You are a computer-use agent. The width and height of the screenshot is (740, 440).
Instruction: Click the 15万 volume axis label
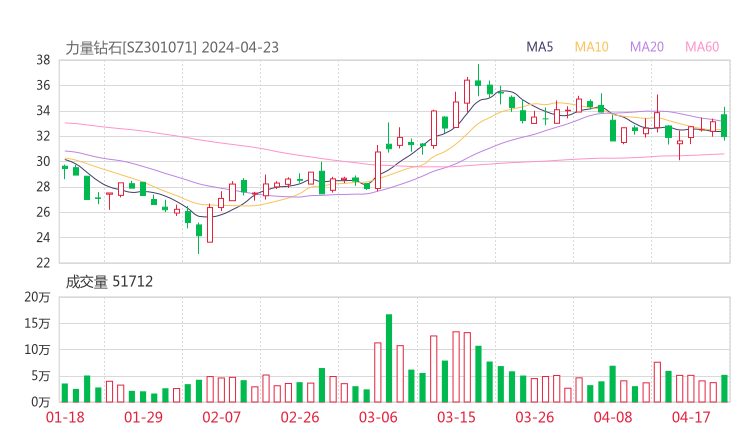(x=37, y=323)
